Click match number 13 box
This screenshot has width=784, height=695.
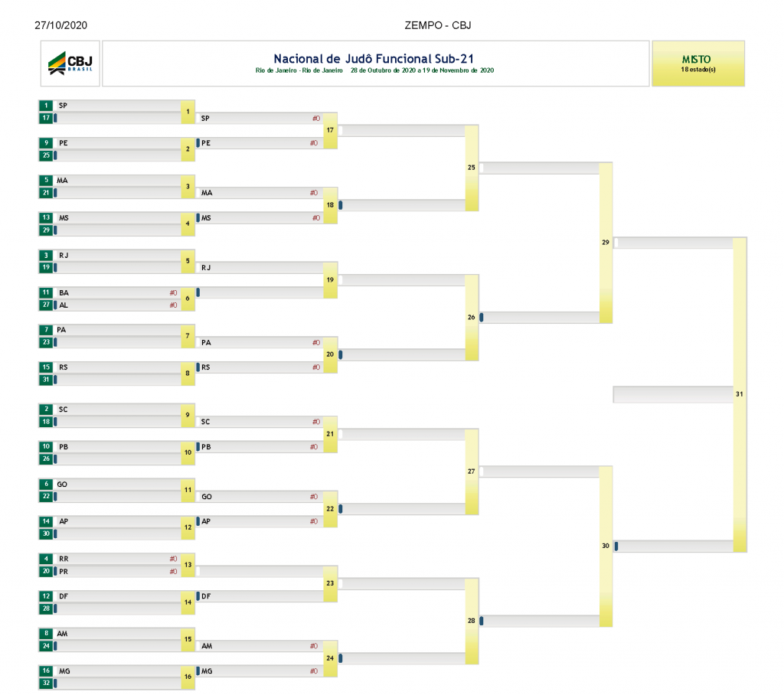[188, 565]
